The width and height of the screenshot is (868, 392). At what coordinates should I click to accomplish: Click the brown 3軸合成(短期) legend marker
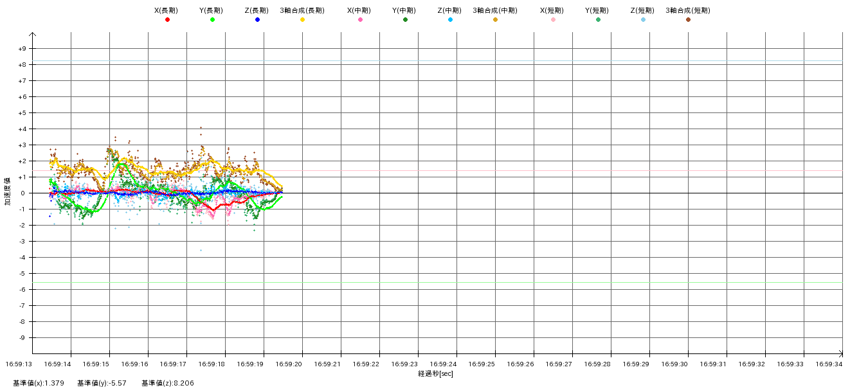688,20
